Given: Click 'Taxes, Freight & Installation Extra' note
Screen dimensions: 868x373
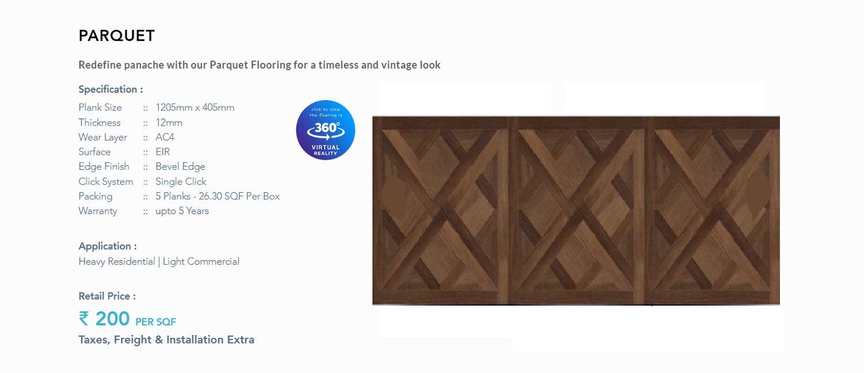Looking at the screenshot, I should (x=166, y=340).
